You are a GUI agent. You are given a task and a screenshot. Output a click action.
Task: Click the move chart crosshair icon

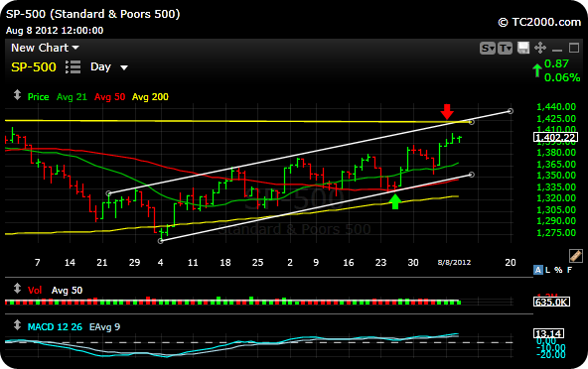tap(540, 48)
